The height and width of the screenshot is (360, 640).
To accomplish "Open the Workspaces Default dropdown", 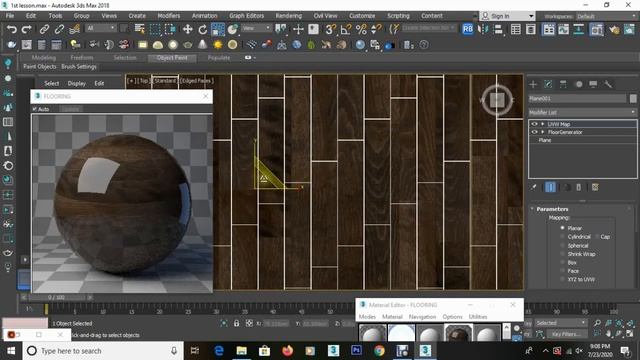I will tap(606, 16).
